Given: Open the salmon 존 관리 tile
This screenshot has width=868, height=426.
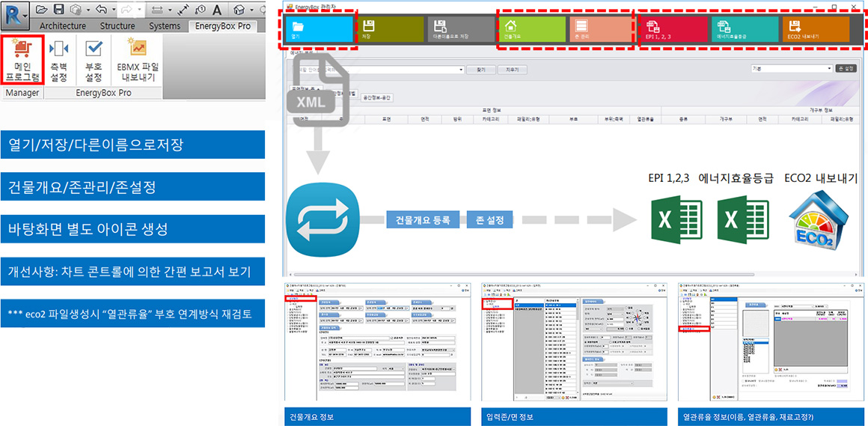Looking at the screenshot, I should [603, 30].
